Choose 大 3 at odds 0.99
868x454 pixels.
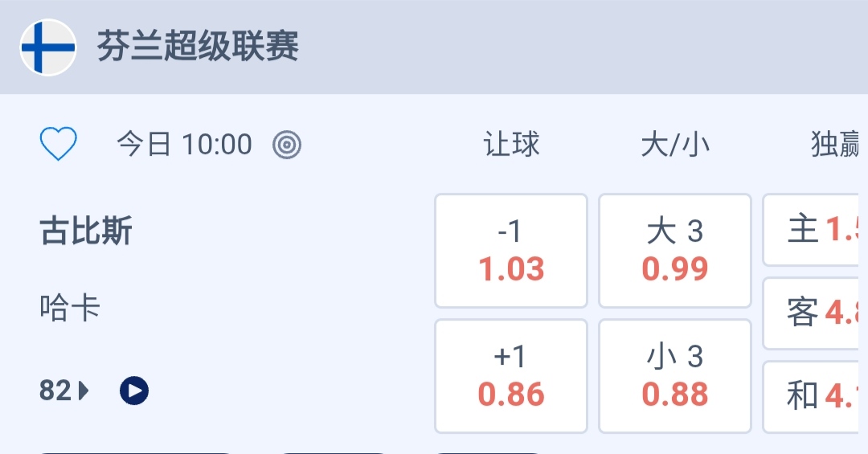tap(675, 251)
